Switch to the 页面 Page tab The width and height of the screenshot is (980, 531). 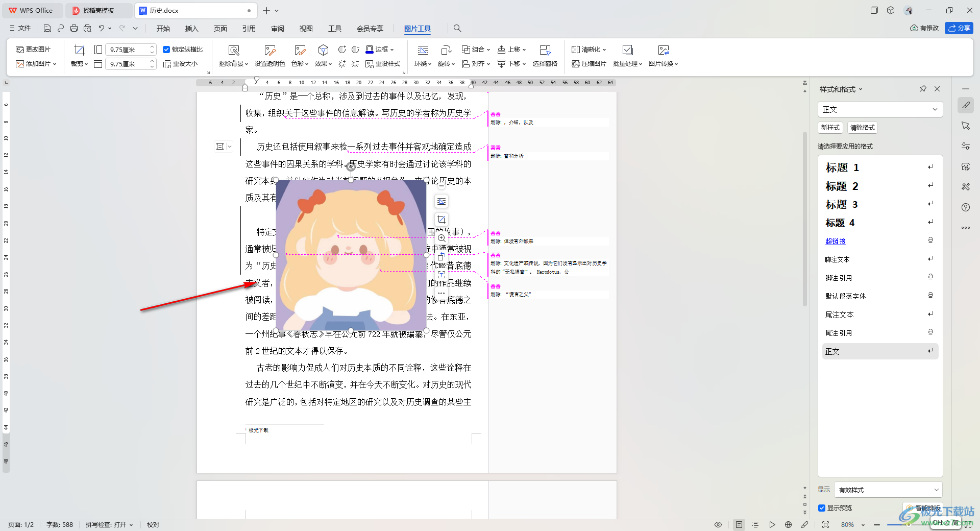[x=220, y=29]
